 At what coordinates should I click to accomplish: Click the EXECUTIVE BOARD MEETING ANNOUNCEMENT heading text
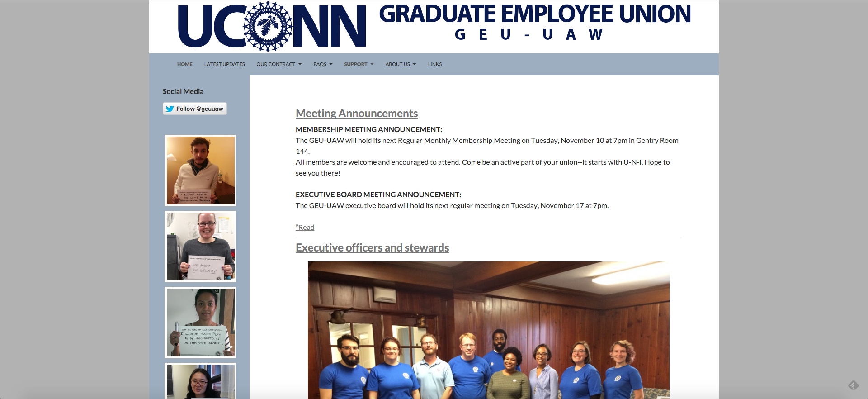pyautogui.click(x=378, y=195)
